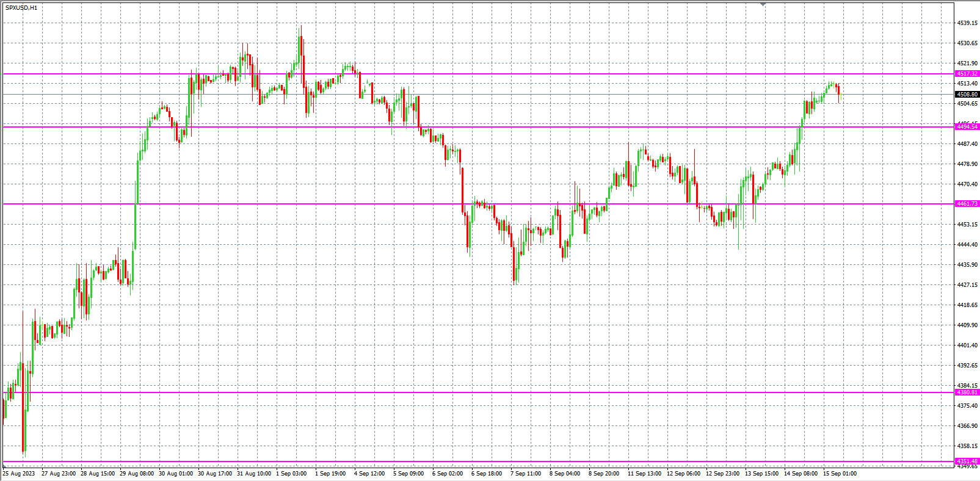Click the 4401.40 price scale value

tap(967, 345)
